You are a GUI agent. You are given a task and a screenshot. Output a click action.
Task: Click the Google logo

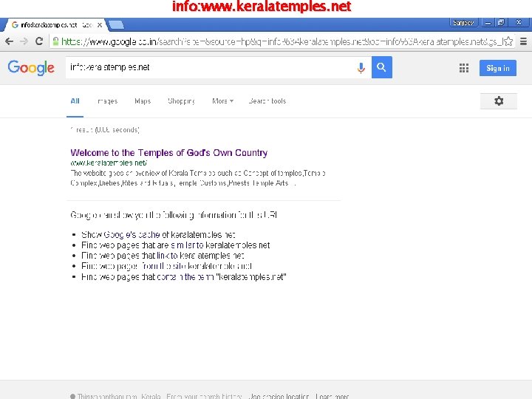tap(31, 67)
